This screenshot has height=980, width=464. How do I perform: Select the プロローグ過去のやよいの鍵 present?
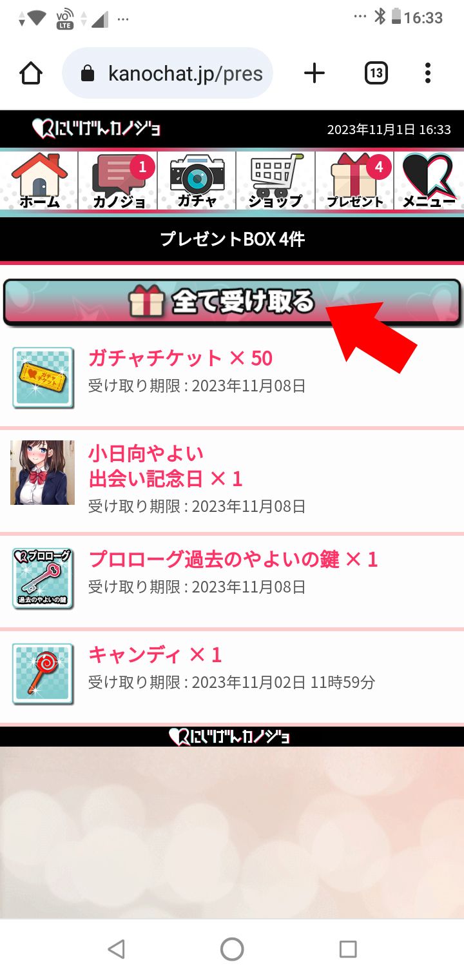click(232, 581)
